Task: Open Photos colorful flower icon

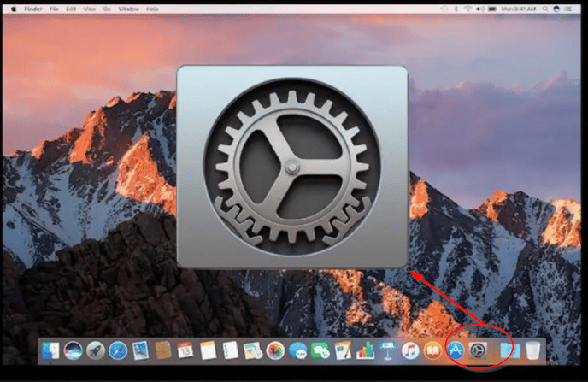Action: tap(275, 351)
